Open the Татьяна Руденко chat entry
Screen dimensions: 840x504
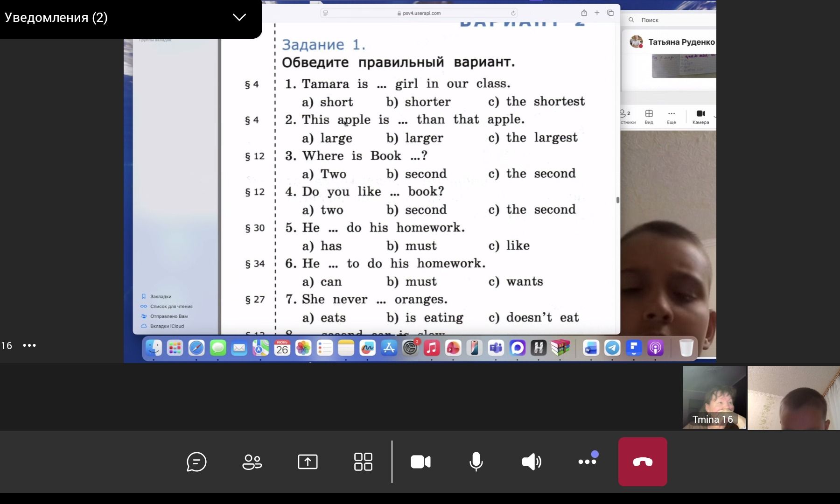point(672,42)
